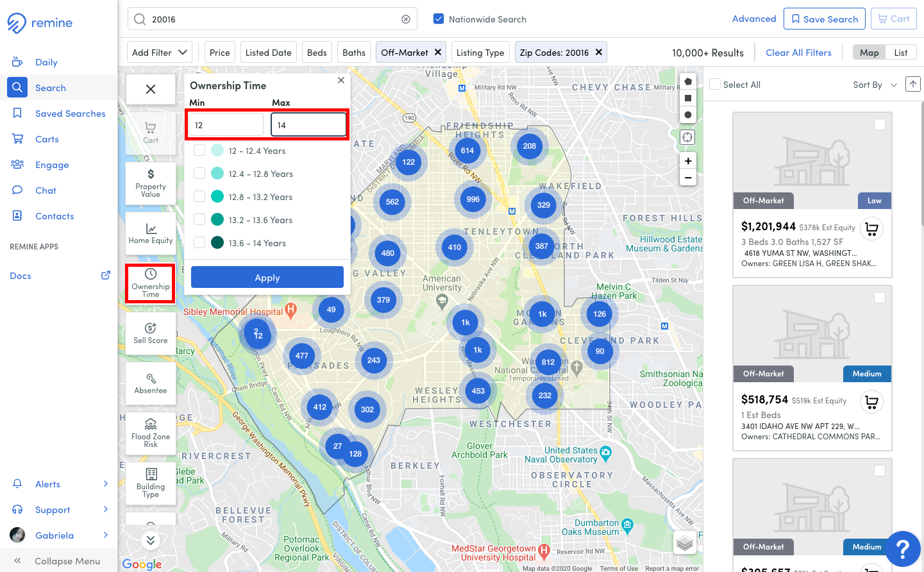Click the locate-me map icon
924x572 pixels.
coord(687,137)
